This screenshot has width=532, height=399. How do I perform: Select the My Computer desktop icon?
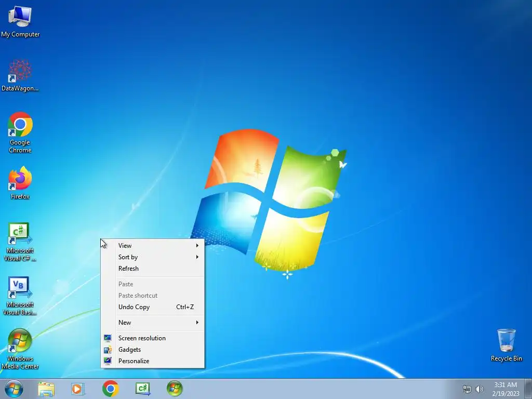click(x=20, y=21)
